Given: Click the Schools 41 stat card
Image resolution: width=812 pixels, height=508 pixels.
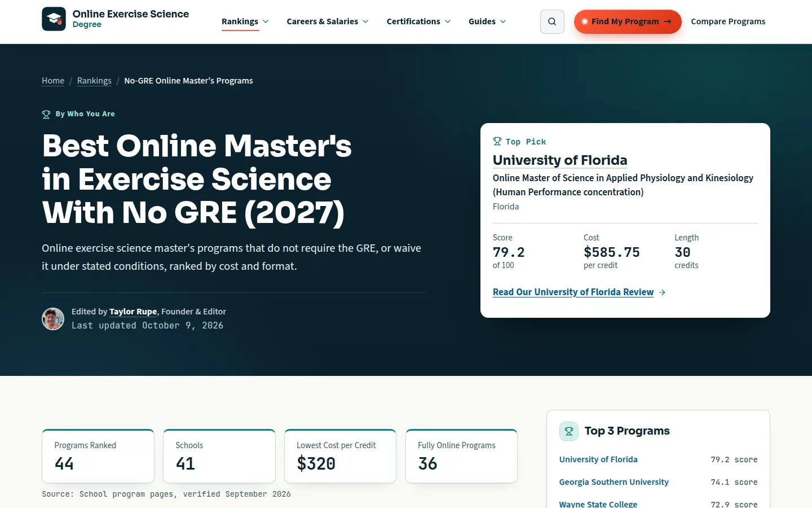Looking at the screenshot, I should coord(219,456).
